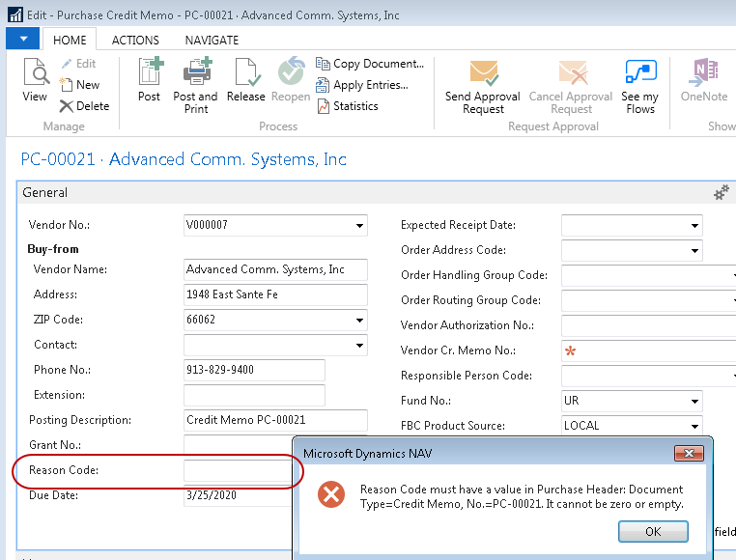The height and width of the screenshot is (560, 736).
Task: Open the ZIP Code dropdown arrow
Action: pos(359,321)
